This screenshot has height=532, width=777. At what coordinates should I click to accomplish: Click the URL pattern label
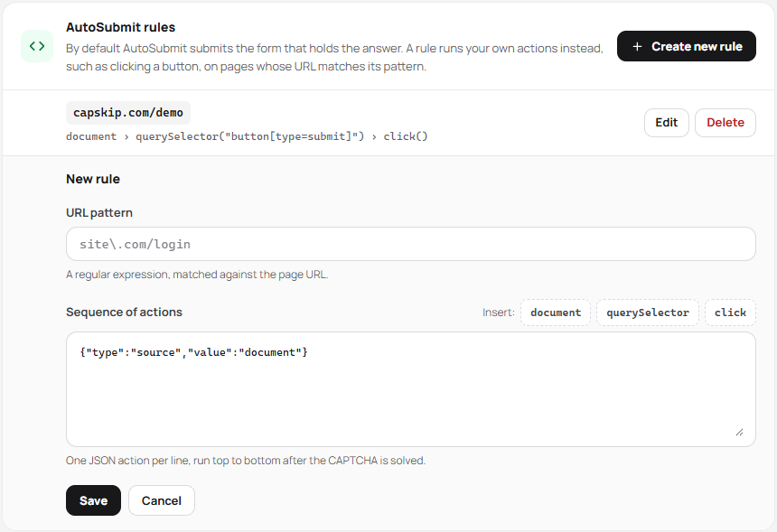tap(99, 212)
